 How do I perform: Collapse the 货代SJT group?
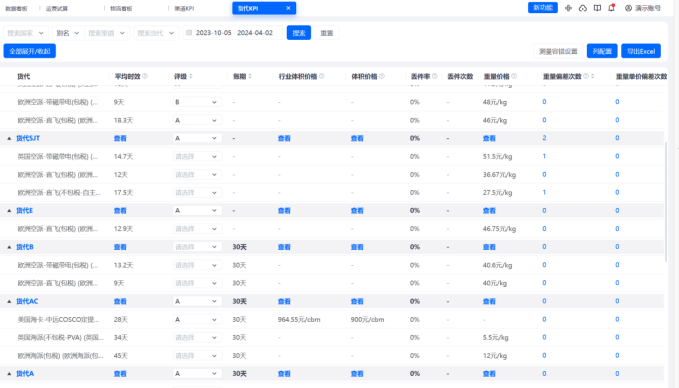pyautogui.click(x=9, y=139)
